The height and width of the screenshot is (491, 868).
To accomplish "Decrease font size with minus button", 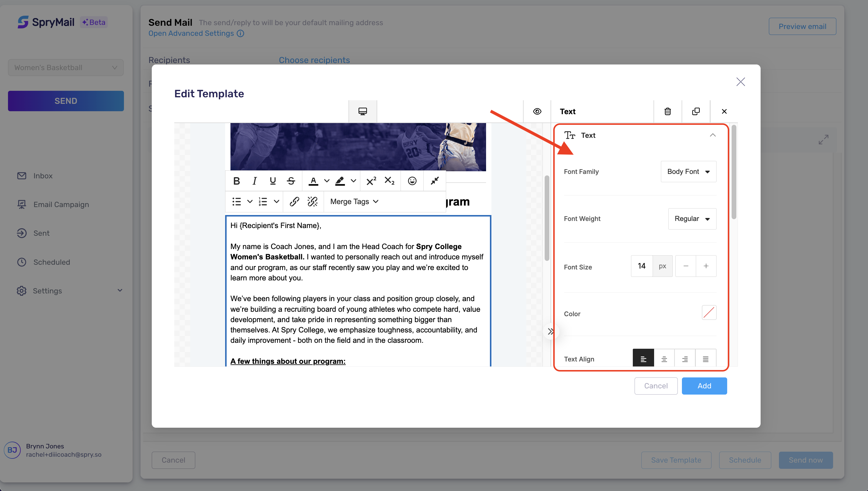I will tap(685, 266).
